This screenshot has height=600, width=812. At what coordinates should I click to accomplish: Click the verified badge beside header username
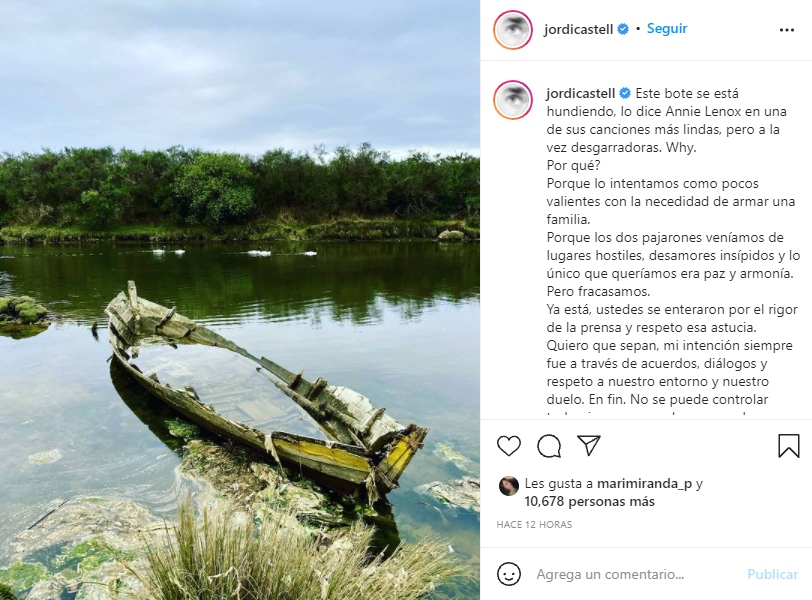coord(623,29)
